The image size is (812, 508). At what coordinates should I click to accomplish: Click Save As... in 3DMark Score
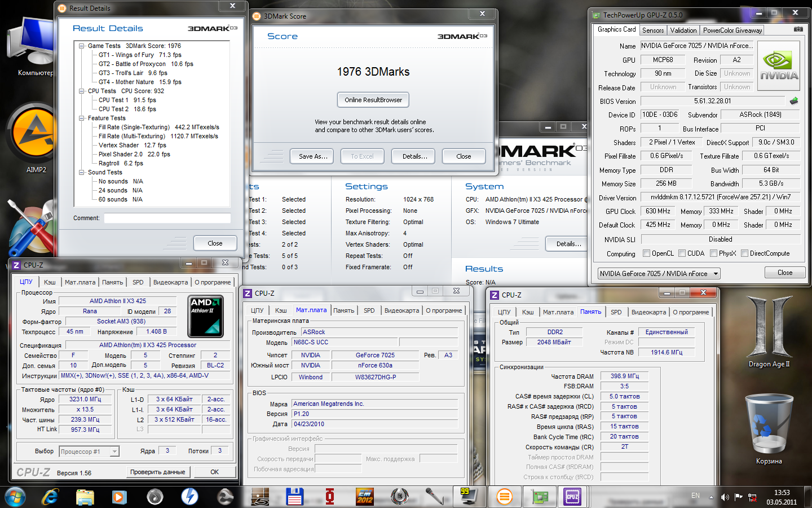312,156
